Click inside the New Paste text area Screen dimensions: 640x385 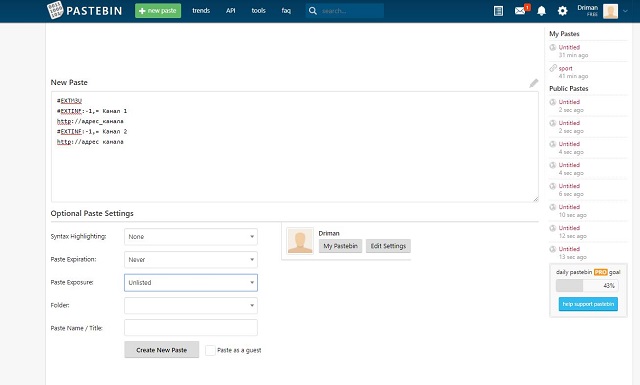[294, 147]
